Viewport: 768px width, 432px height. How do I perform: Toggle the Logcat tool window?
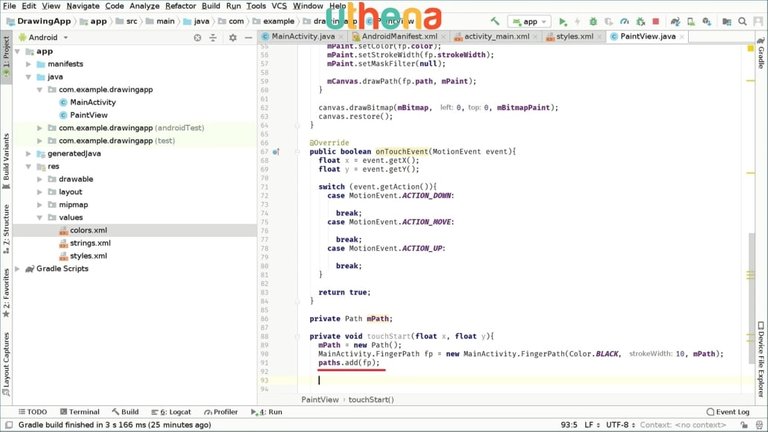tap(174, 411)
